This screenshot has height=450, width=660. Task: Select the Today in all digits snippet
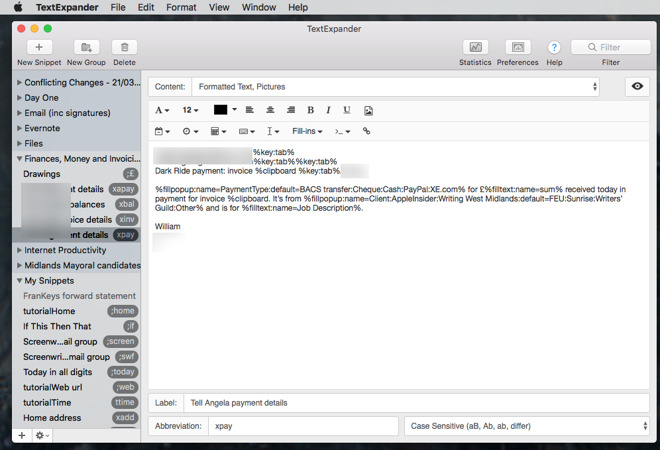(x=77, y=372)
